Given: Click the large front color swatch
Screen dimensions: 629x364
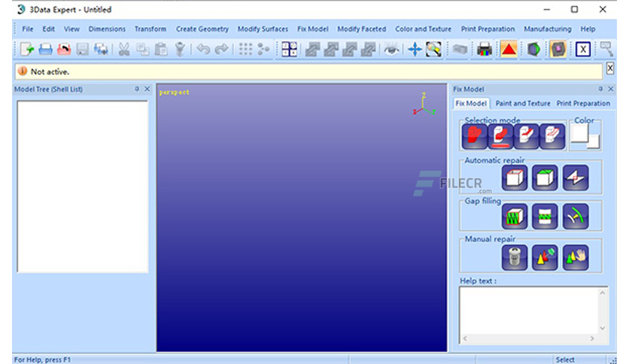Looking at the screenshot, I should tap(579, 133).
